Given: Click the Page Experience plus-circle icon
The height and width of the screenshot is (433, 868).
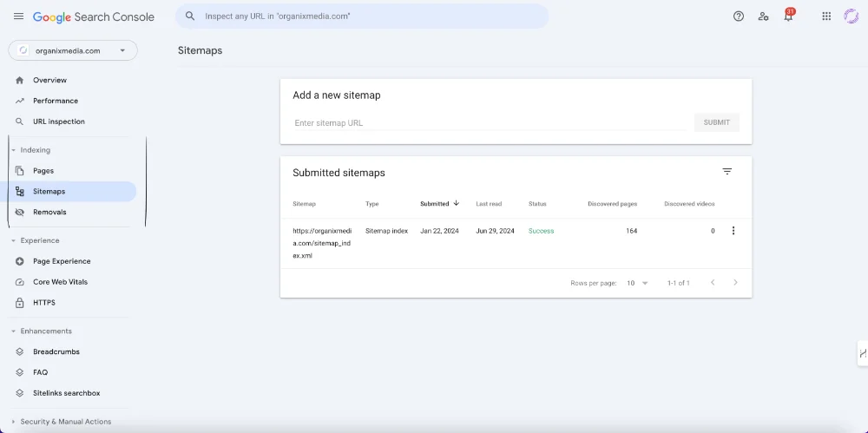Looking at the screenshot, I should point(20,261).
